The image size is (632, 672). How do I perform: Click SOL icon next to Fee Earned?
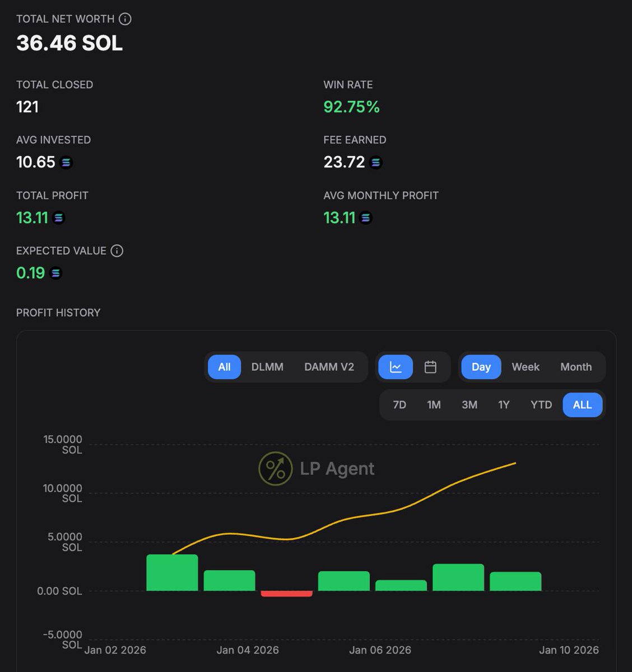(375, 162)
